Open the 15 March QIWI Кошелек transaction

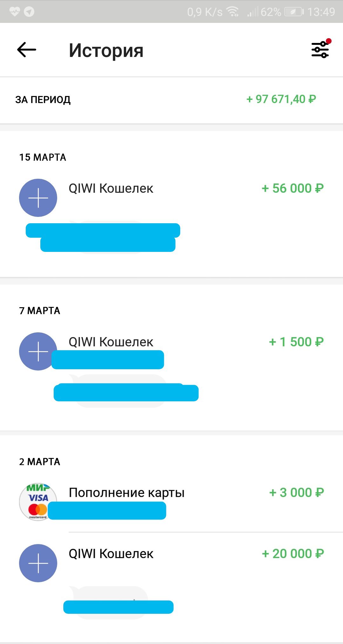coord(111,189)
